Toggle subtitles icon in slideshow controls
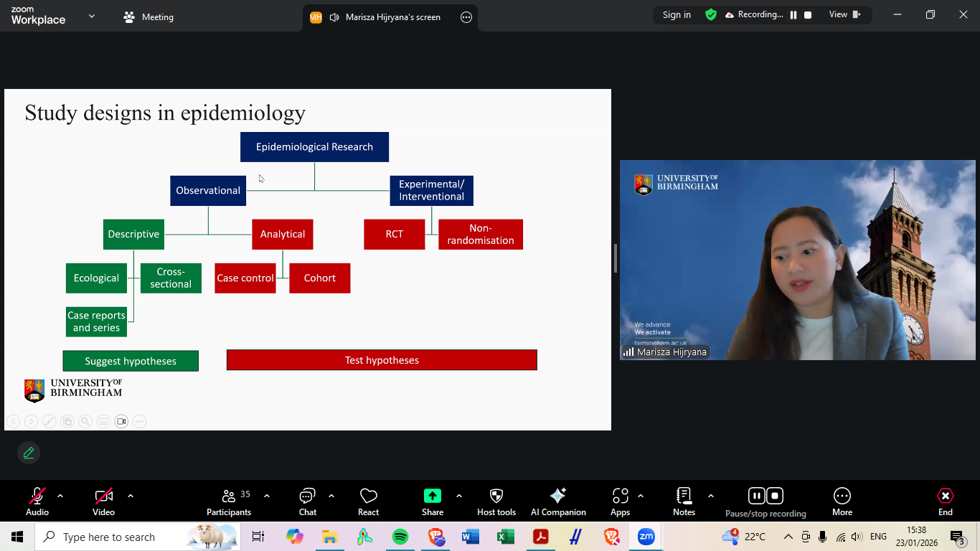 103,421
